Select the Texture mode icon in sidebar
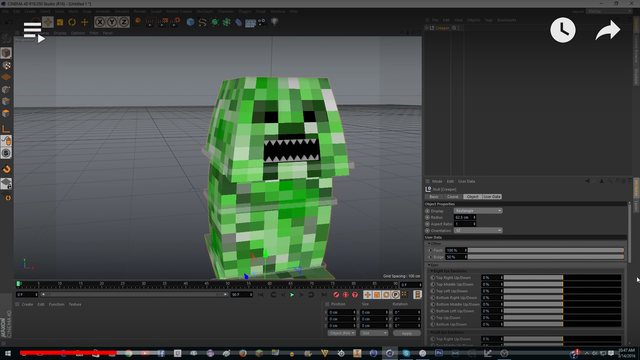Image resolution: width=640 pixels, height=360 pixels. (6, 65)
